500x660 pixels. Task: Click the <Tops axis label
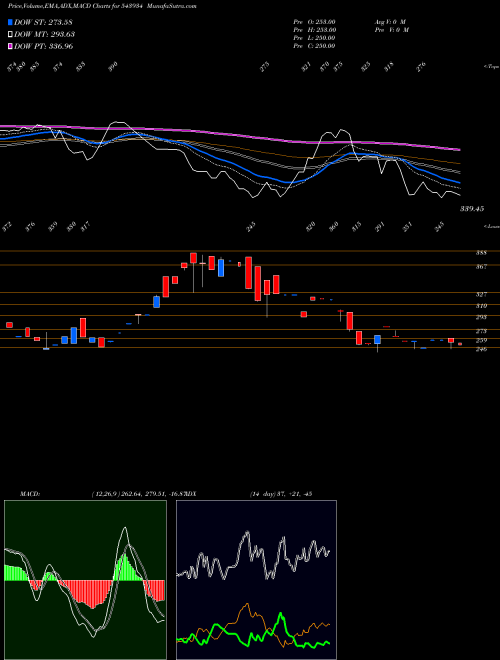tap(491, 67)
